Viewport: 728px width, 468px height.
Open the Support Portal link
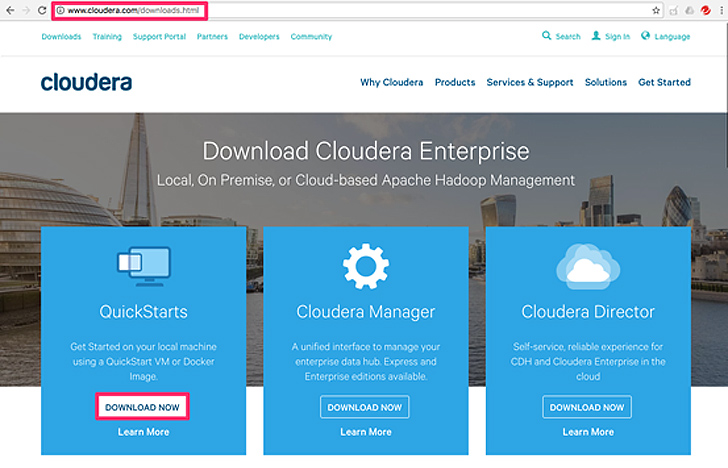click(159, 36)
